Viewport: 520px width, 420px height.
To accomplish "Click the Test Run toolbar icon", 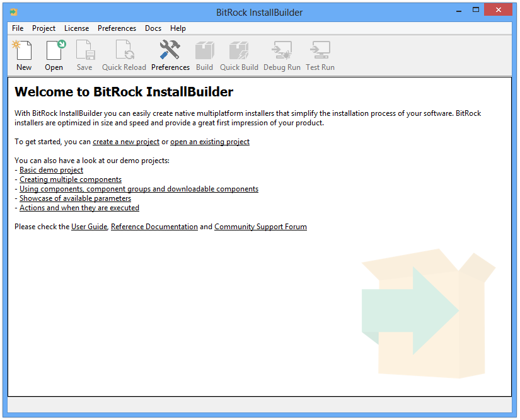I will click(x=320, y=55).
